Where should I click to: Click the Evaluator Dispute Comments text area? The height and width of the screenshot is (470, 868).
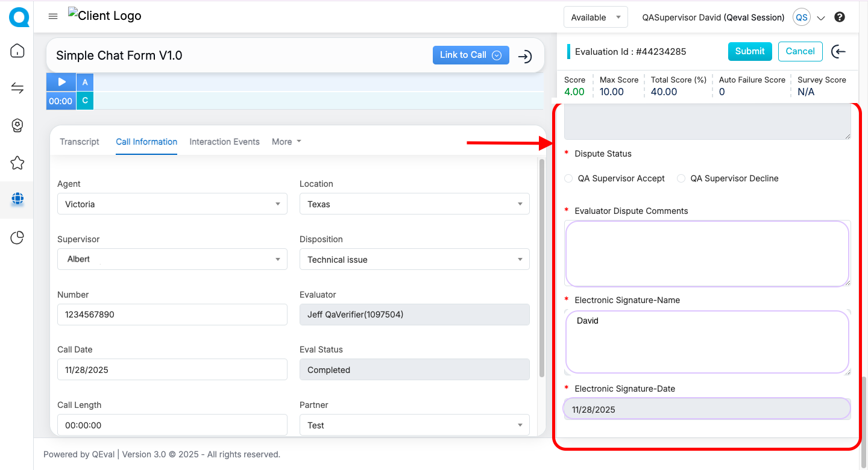[707, 253]
